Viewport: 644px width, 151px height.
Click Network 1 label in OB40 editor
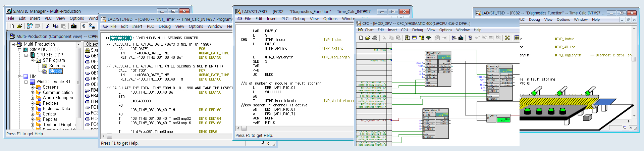pyautogui.click(x=120, y=38)
